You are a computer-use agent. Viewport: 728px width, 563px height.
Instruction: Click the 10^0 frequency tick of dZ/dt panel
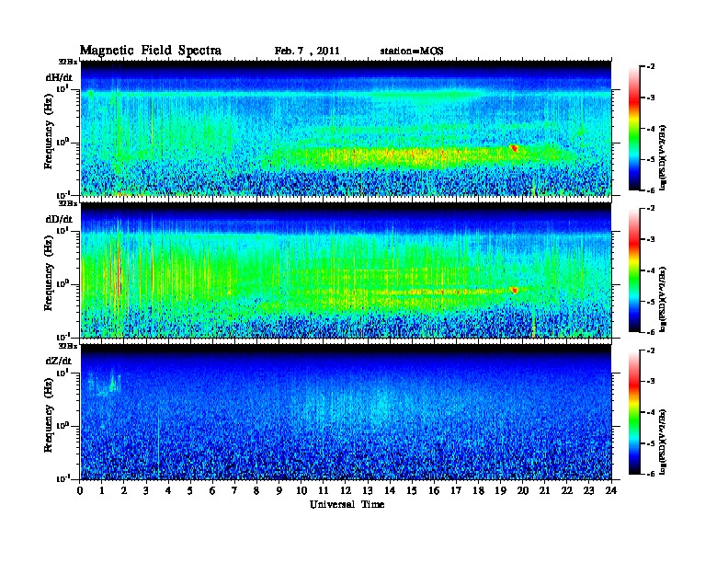63,426
